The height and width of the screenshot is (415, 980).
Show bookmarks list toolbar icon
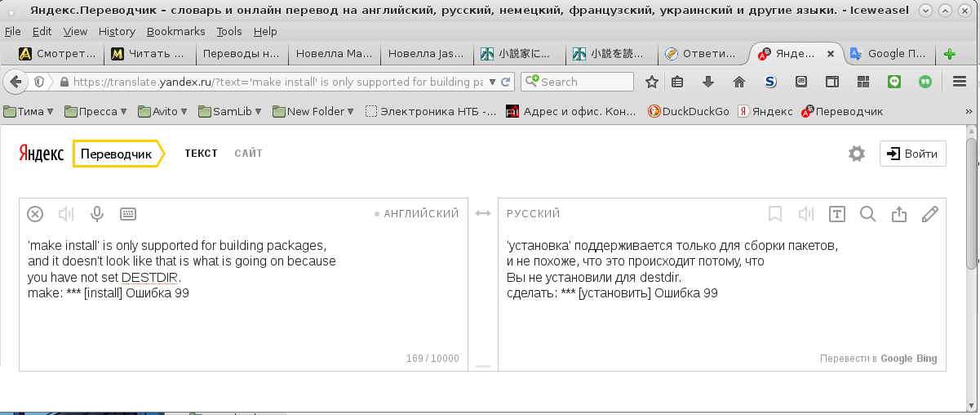point(677,82)
